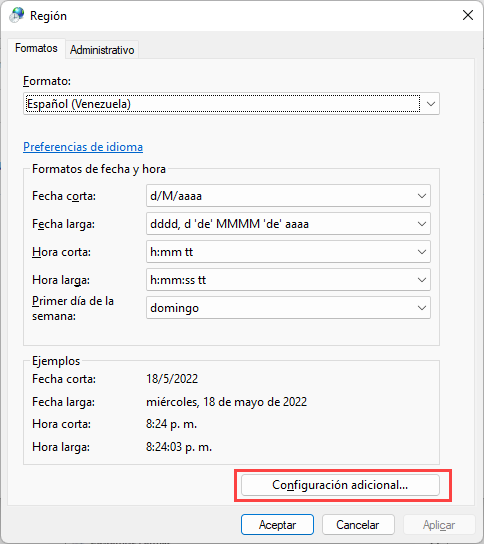
Task: Click the example long date miércoles, 18 de mayo de 2022
Action: 227,402
